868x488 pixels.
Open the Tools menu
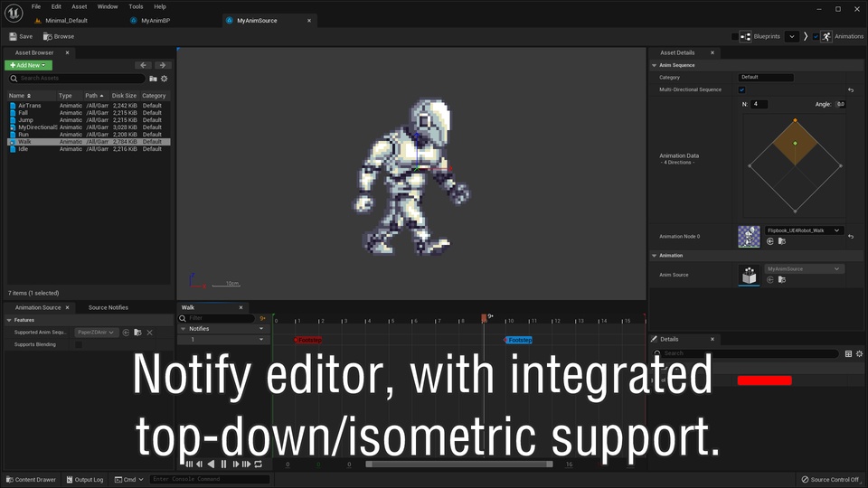136,6
